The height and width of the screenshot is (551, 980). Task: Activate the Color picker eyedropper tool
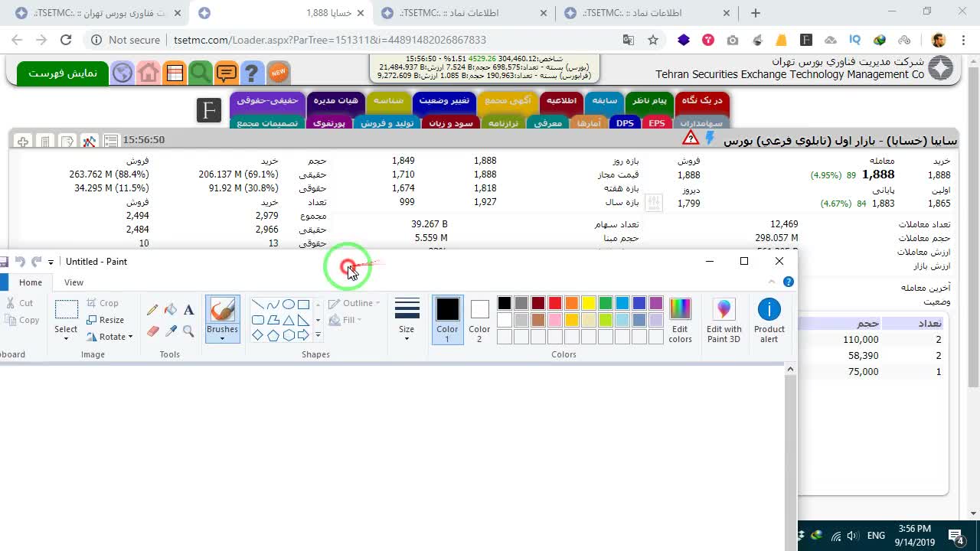170,331
